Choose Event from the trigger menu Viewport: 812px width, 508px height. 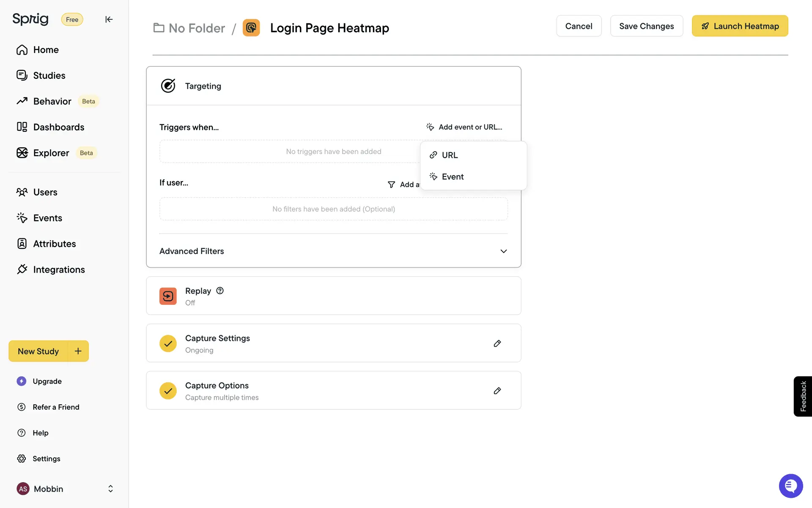[x=453, y=177]
